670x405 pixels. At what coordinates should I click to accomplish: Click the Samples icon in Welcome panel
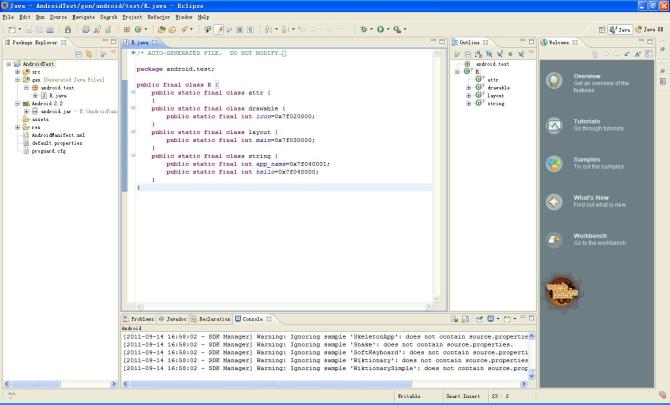[553, 162]
